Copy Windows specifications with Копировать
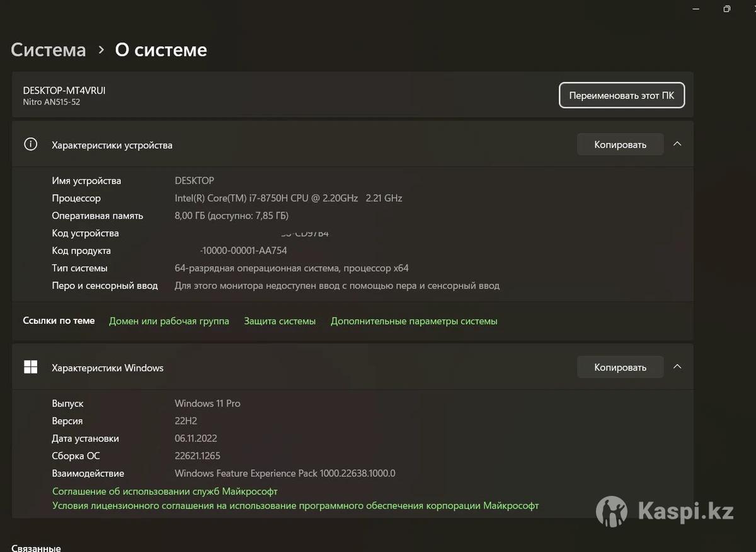The image size is (756, 552). point(621,367)
